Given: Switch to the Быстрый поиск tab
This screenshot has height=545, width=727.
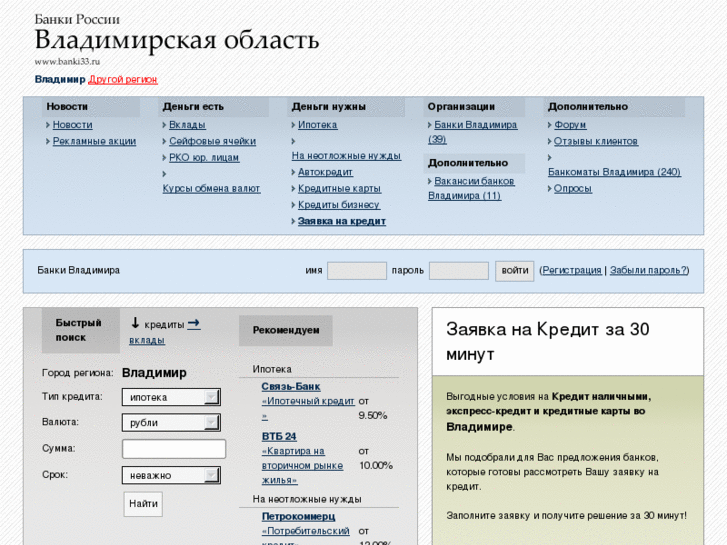Looking at the screenshot, I should [78, 330].
